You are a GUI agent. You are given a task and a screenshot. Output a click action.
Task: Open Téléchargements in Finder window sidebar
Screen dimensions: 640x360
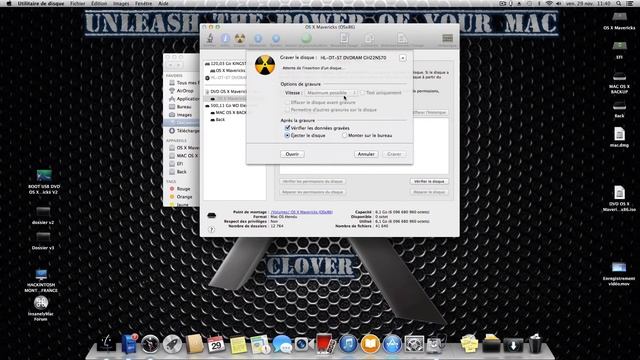point(184,131)
